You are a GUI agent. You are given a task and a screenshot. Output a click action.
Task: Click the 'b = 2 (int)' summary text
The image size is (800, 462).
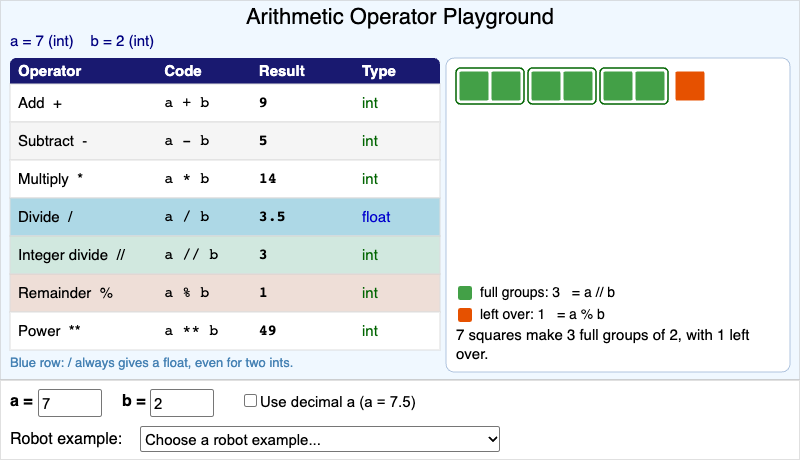(x=122, y=41)
